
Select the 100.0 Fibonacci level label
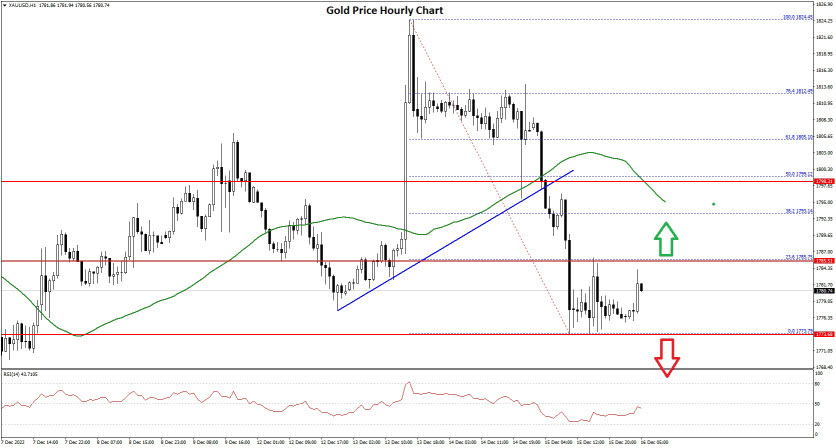(x=797, y=18)
